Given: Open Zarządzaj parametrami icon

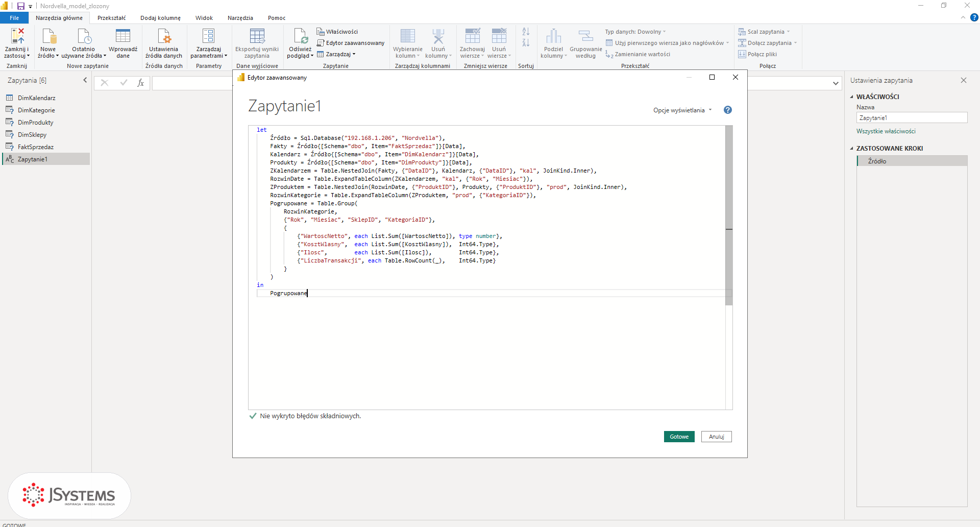Looking at the screenshot, I should pos(208,36).
